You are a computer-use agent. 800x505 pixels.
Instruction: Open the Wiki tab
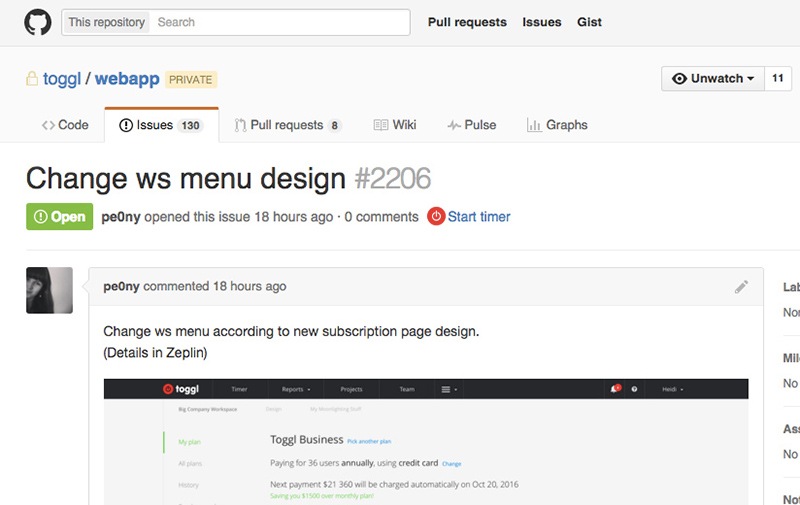click(395, 125)
